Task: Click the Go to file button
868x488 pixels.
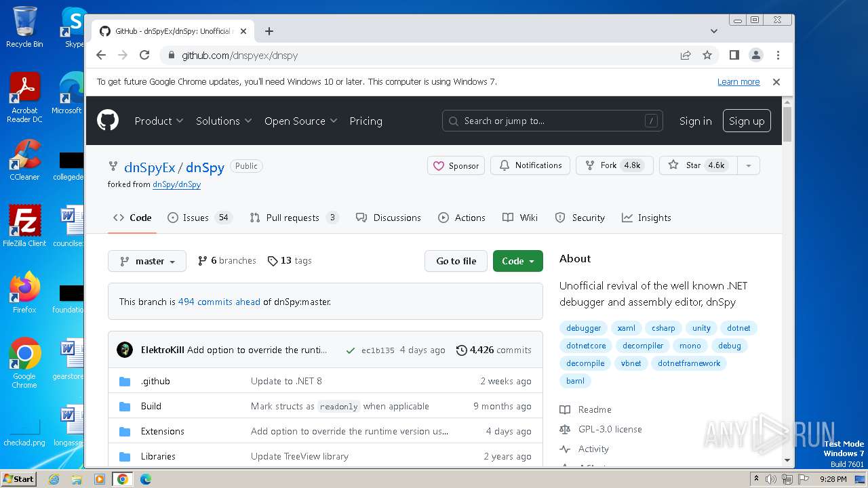Action: (456, 261)
